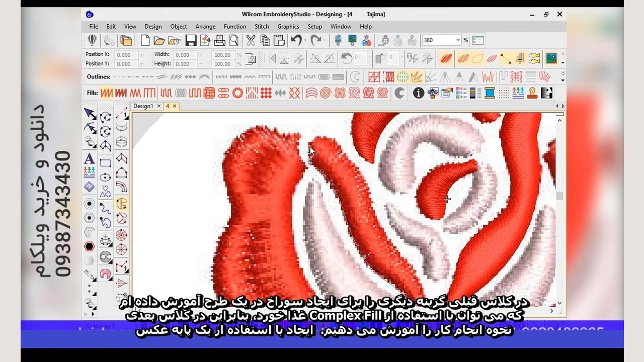Click the rubber stamp icon
Screen dimensions: 644x362
[532, 93]
